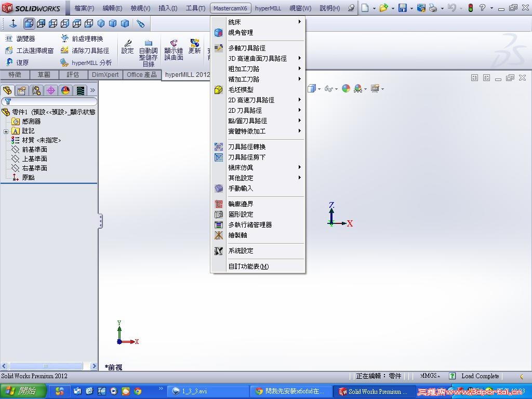
Task: Click 顯示錯誤曲面 show faulty surfaces
Action: point(174,50)
